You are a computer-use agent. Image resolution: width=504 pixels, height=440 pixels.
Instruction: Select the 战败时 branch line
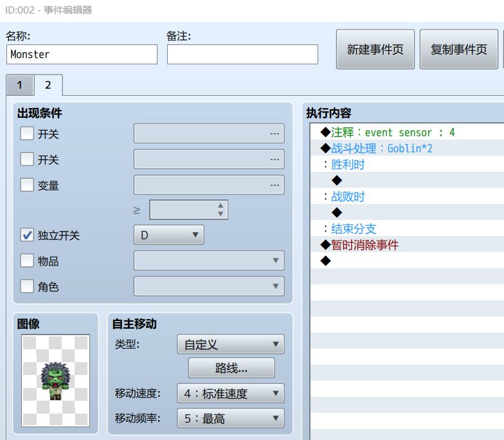tap(407, 196)
